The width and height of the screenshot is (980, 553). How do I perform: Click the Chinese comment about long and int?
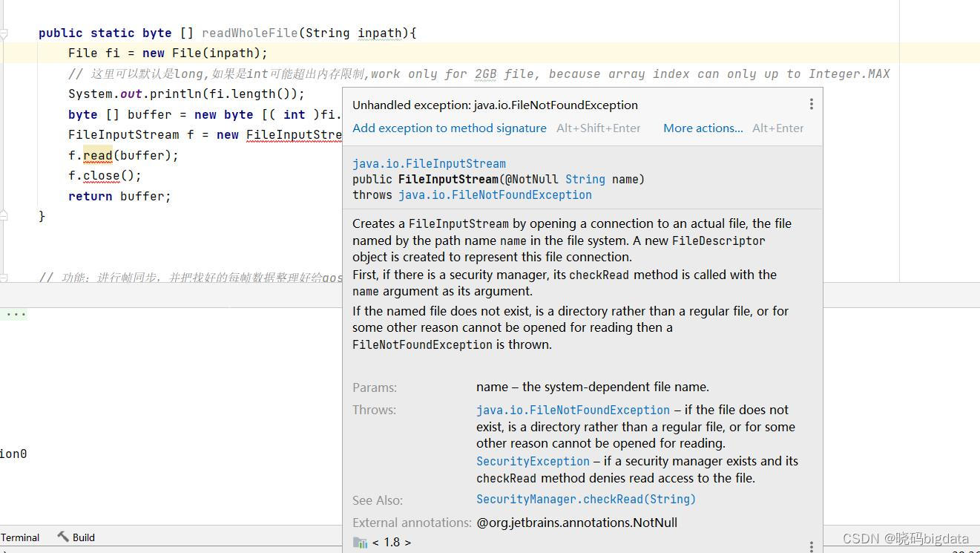(x=479, y=73)
